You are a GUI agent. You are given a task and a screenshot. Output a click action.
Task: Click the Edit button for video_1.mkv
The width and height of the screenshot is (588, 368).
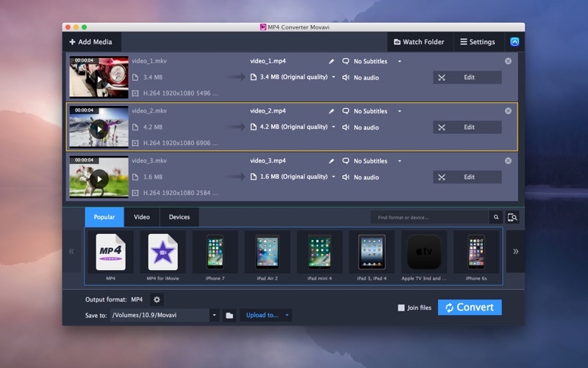tap(467, 77)
